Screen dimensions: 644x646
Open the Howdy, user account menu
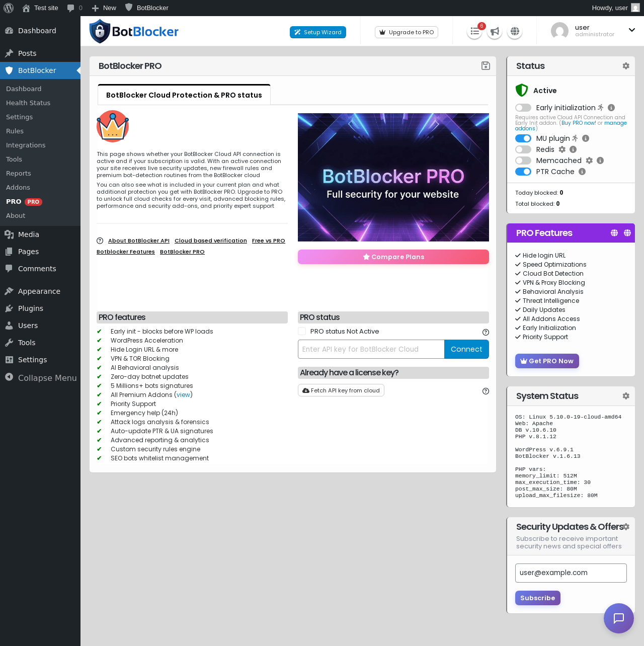point(615,8)
